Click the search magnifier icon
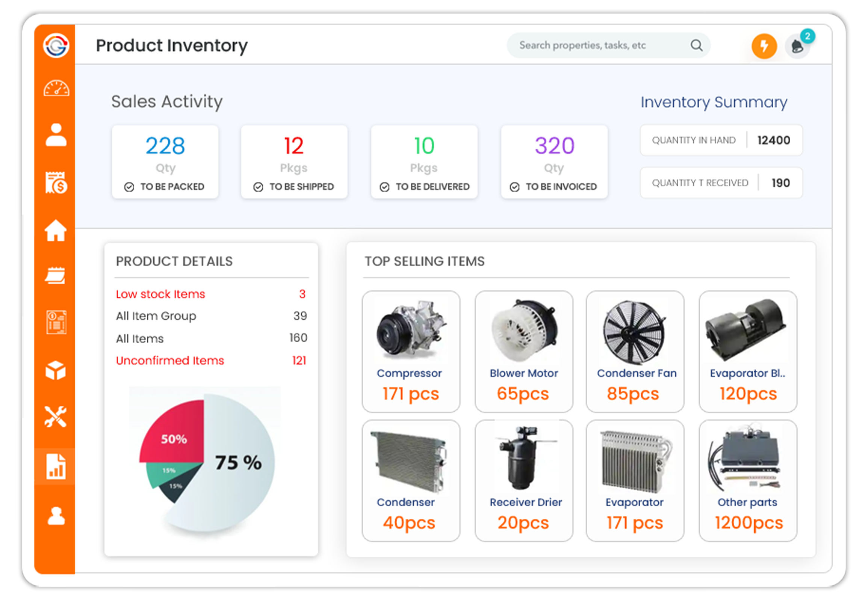Viewport: 868px width, 601px height. (x=697, y=45)
